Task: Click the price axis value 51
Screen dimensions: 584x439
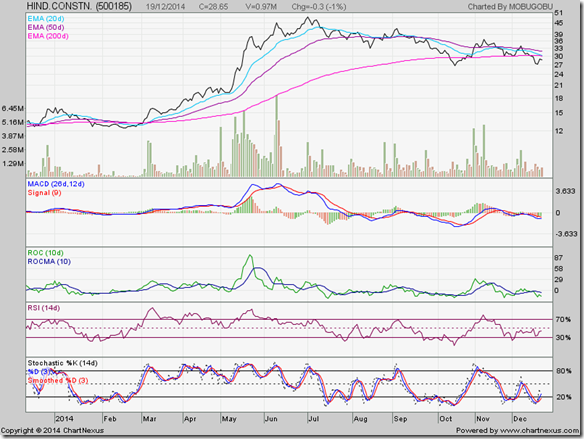Action: tap(559, 13)
